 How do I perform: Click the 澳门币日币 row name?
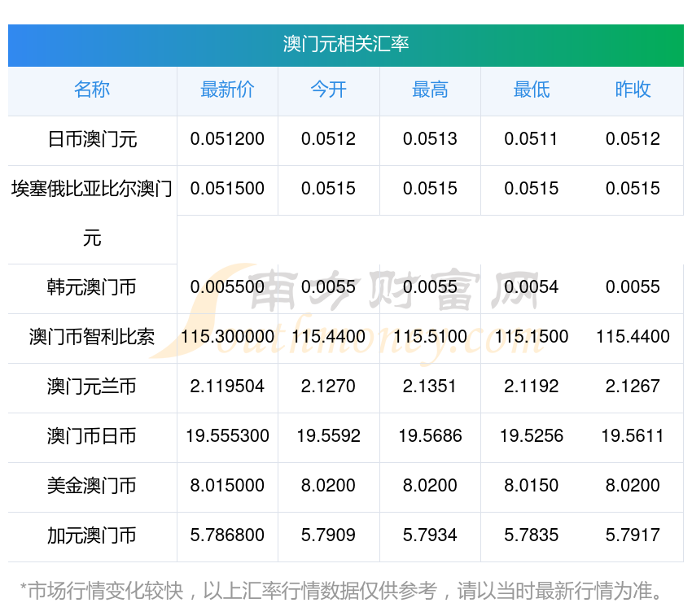[x=92, y=436]
